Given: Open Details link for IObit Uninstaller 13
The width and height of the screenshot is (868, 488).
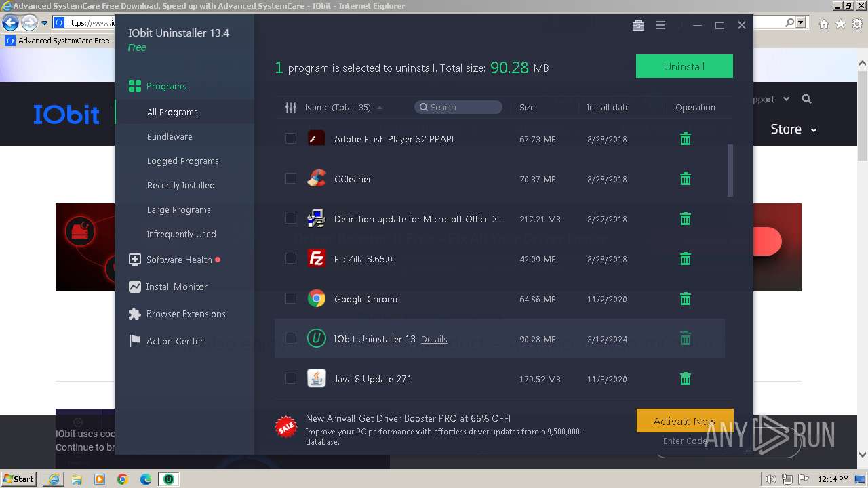Looking at the screenshot, I should (x=434, y=339).
